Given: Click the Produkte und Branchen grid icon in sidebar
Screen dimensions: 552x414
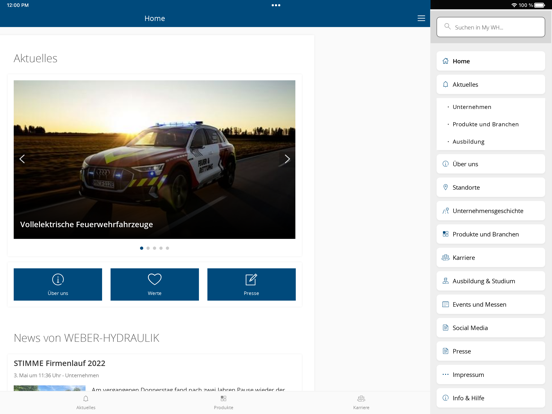Looking at the screenshot, I should click(445, 234).
